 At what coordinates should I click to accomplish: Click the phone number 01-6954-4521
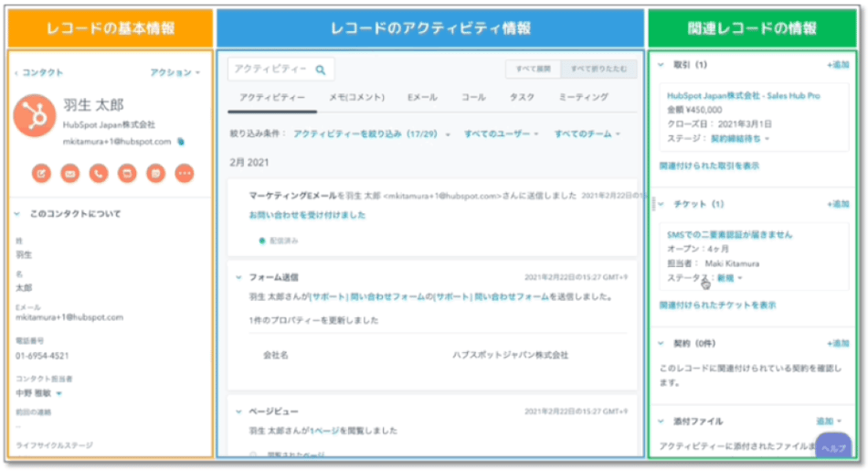[42, 356]
